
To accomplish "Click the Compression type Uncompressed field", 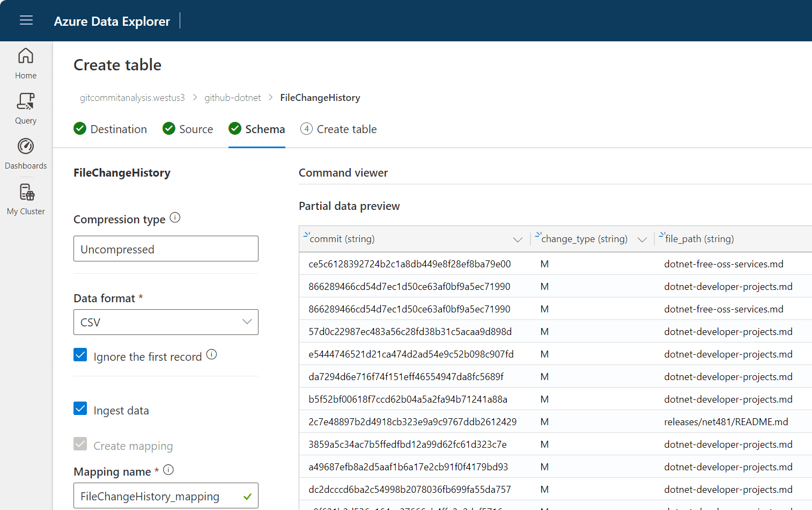I will click(166, 249).
